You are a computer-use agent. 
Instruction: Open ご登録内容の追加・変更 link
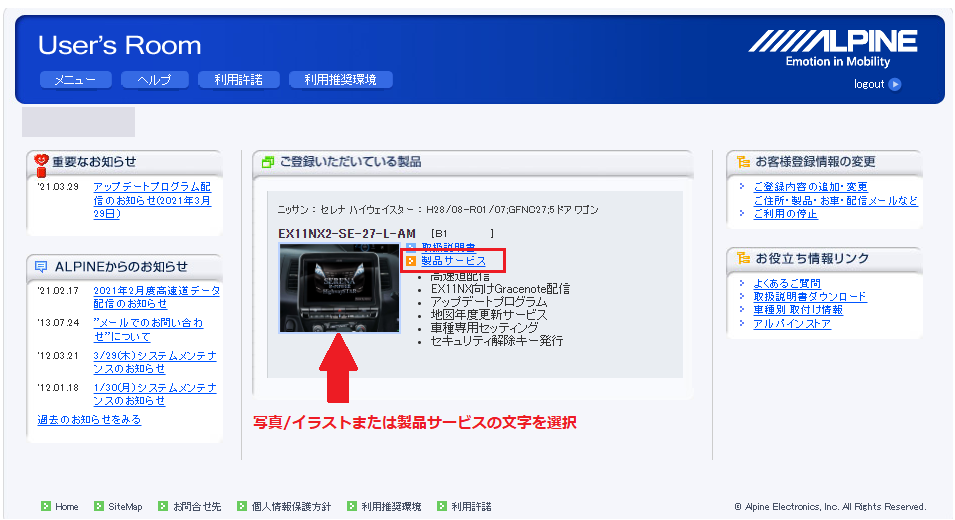click(810, 187)
